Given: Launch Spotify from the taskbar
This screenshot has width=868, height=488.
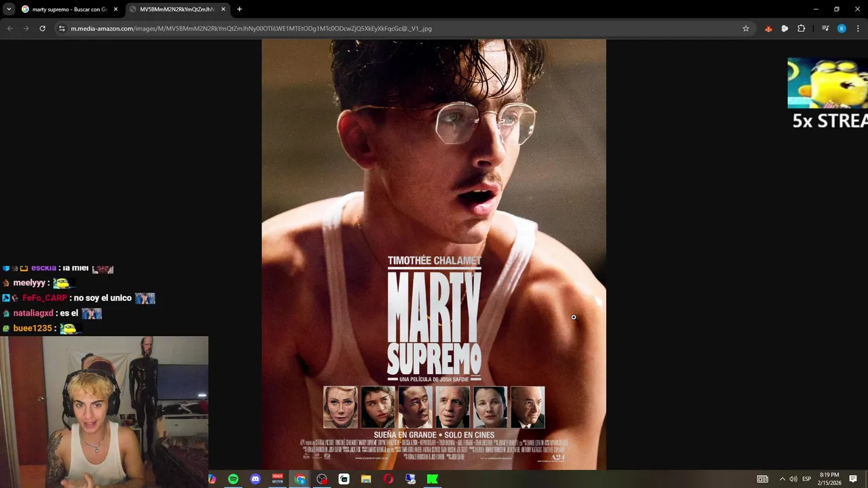Looking at the screenshot, I should 233,479.
